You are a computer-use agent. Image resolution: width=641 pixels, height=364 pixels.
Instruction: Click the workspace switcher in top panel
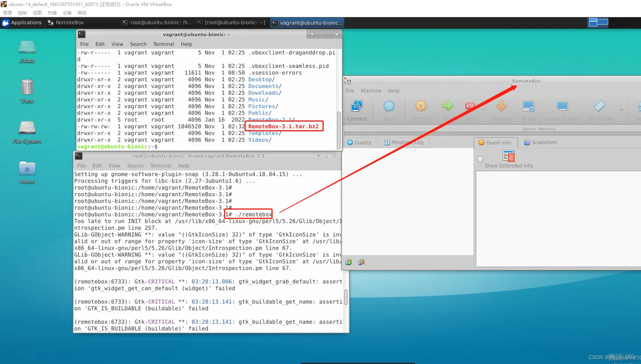point(598,22)
